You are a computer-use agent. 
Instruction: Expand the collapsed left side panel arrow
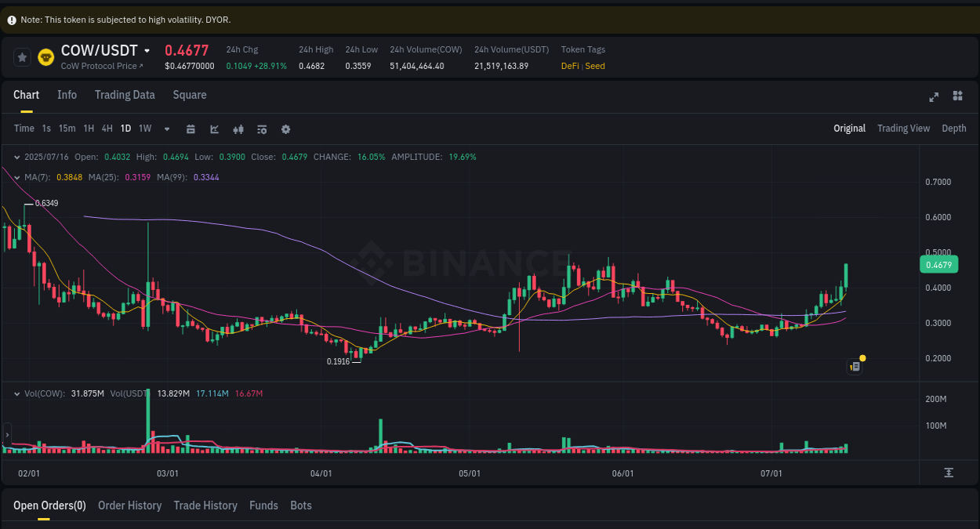(6, 435)
